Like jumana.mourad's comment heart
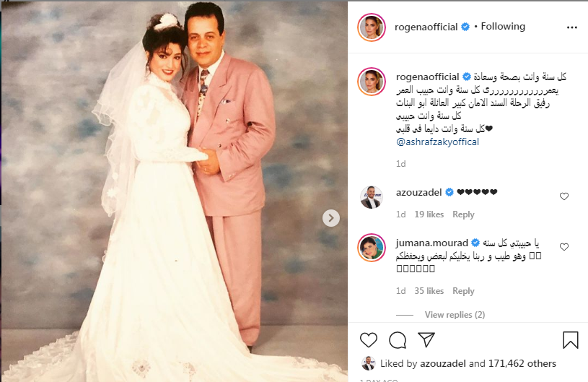Image resolution: width=588 pixels, height=382 pixels. tap(564, 247)
